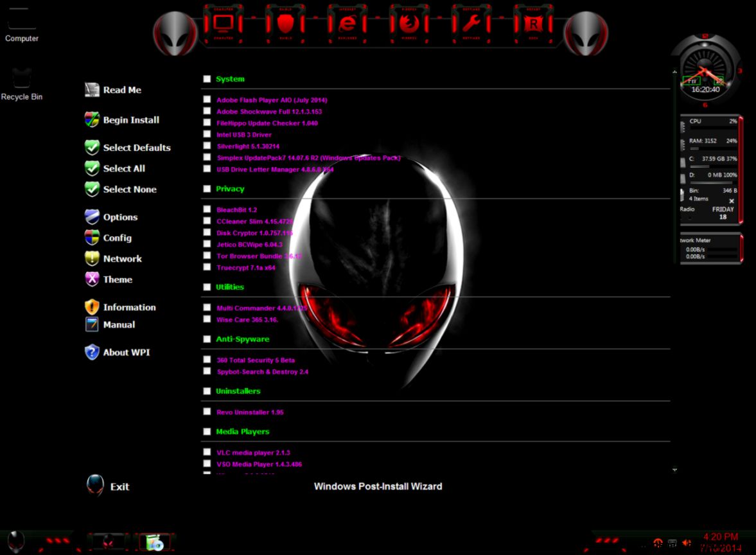Viewport: 756px width, 555px height.
Task: Launch Windows Media Player from the taskbar
Action: pos(154,542)
